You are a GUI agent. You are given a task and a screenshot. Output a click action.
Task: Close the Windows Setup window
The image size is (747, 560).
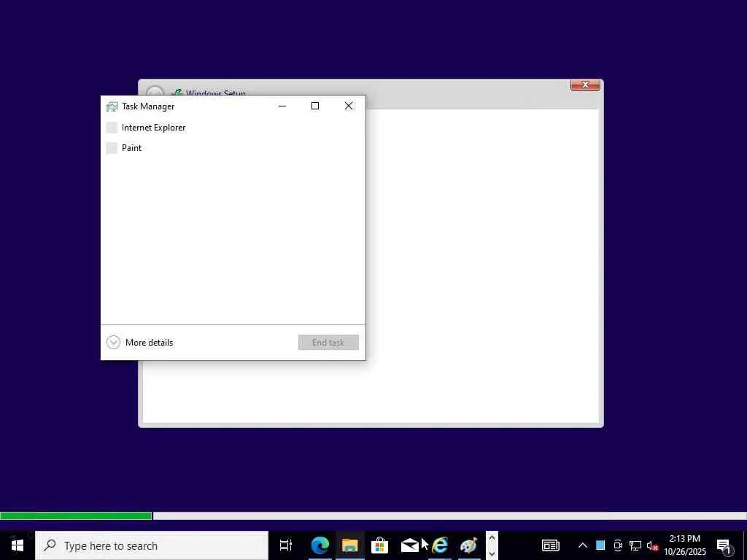tap(585, 85)
